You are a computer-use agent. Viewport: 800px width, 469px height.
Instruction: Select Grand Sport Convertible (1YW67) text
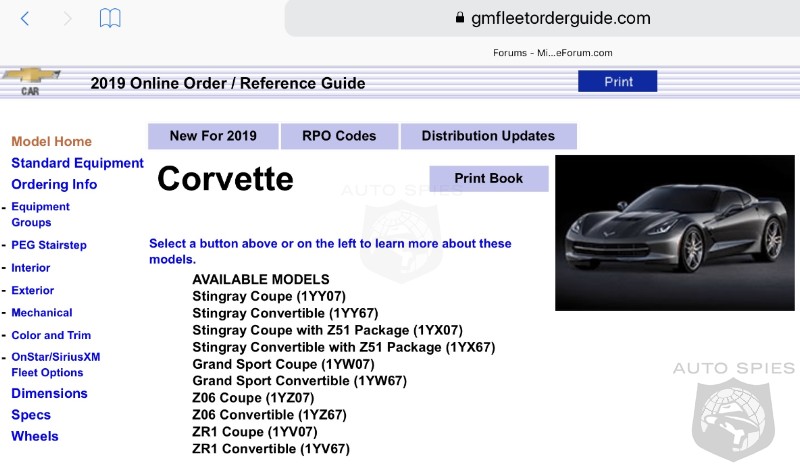point(299,381)
